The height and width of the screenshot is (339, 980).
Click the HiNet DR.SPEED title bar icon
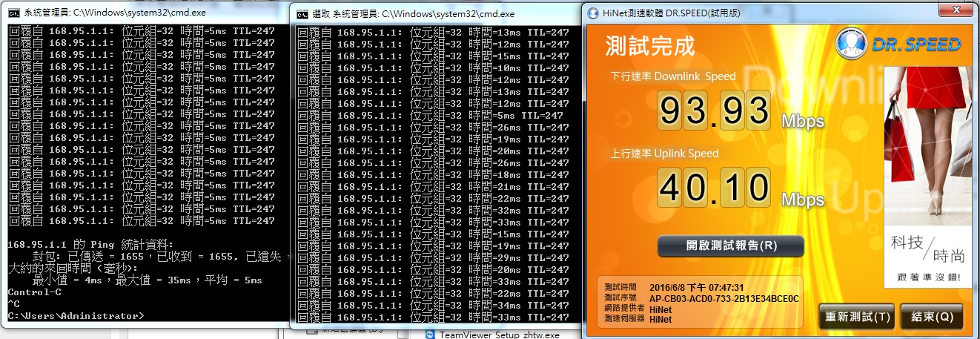pyautogui.click(x=592, y=13)
